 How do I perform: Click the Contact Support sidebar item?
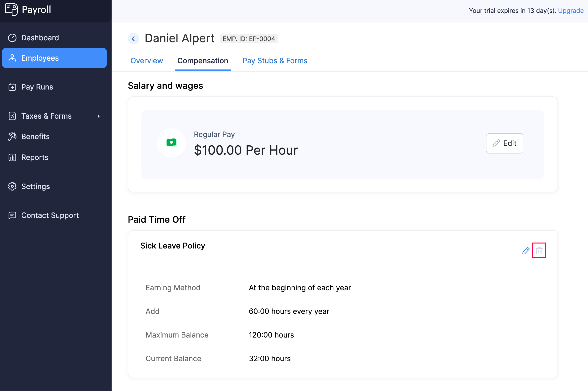[50, 215]
